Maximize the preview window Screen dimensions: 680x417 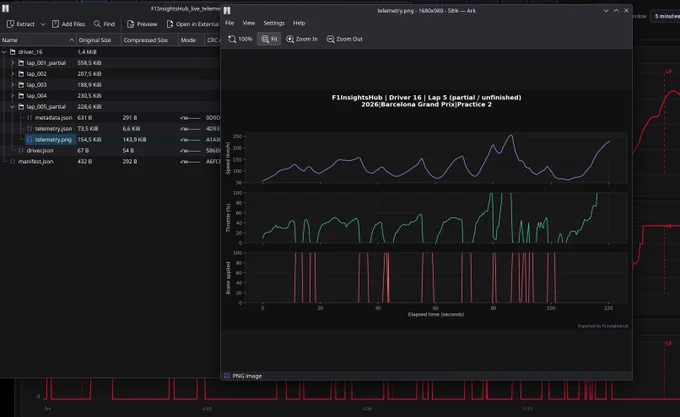coord(616,10)
